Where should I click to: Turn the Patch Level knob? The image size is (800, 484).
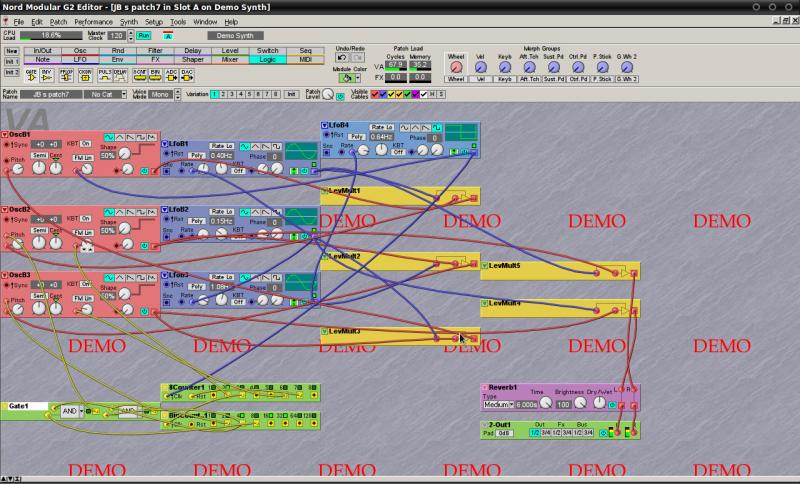pos(328,94)
